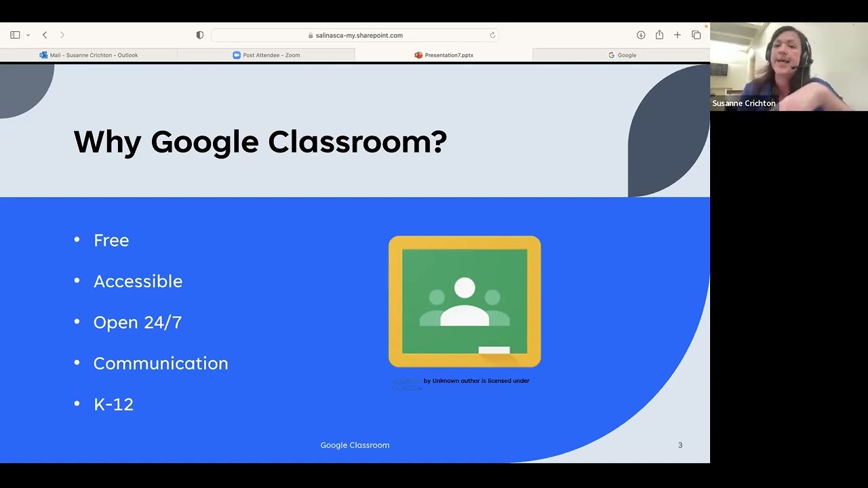Toggle the Safari sidebar button
This screenshot has height=488, width=868.
click(x=15, y=35)
